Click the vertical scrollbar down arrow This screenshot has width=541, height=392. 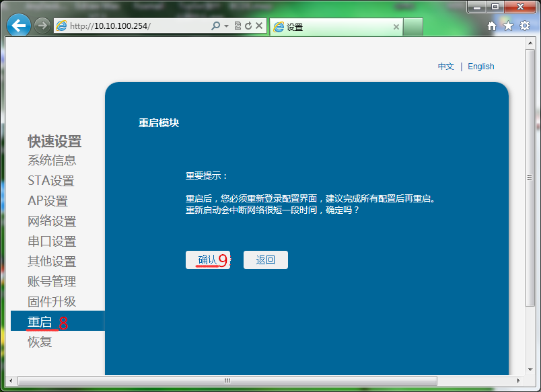(530, 368)
